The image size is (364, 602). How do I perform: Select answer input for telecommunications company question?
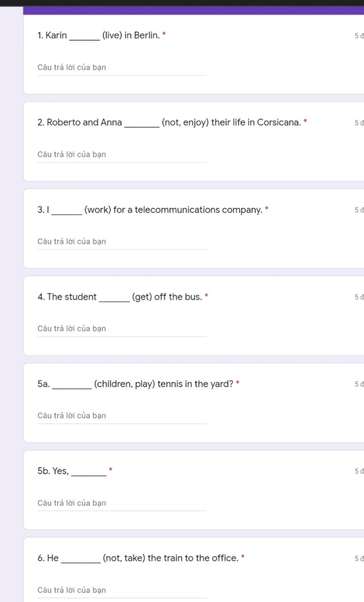click(x=122, y=242)
